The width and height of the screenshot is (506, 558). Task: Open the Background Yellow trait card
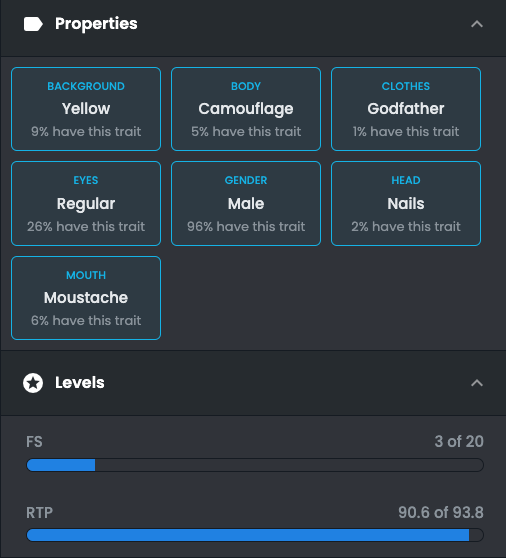(x=86, y=109)
